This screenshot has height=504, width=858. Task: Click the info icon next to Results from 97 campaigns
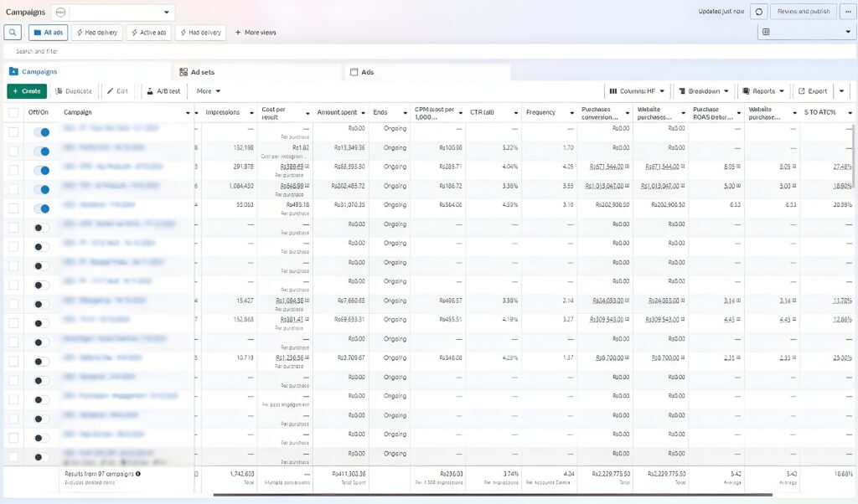(138, 474)
